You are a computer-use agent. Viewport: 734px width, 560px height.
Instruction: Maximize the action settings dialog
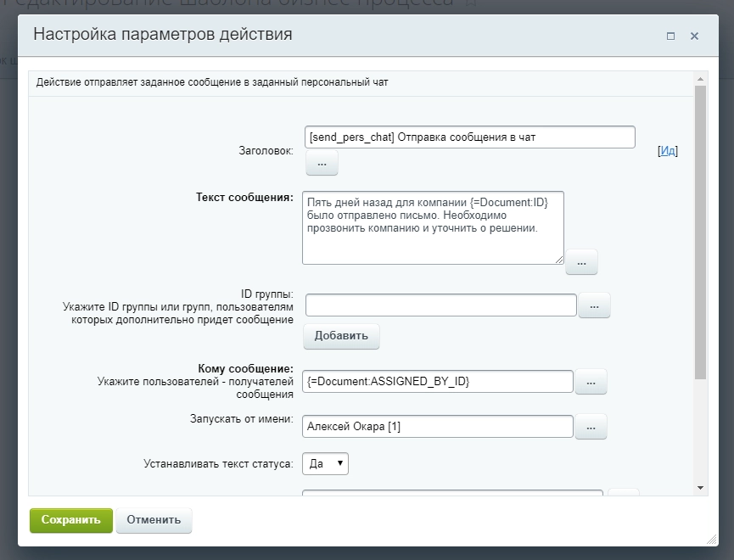coord(670,36)
